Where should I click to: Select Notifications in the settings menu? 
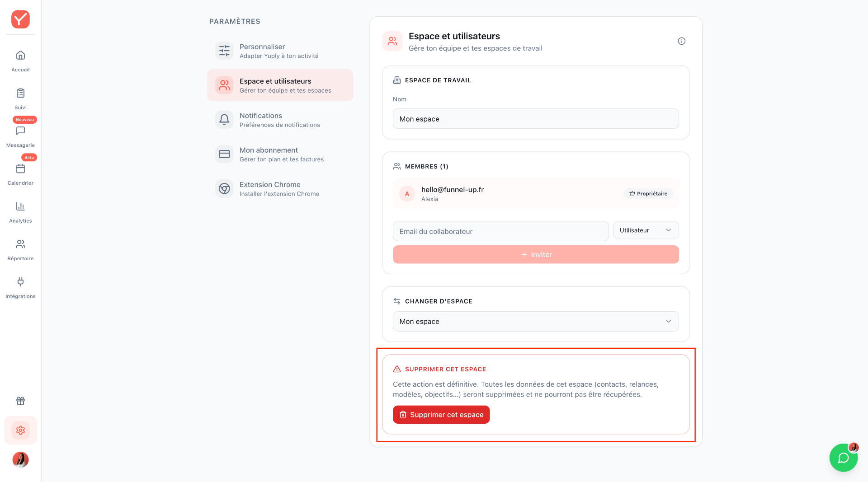280,120
